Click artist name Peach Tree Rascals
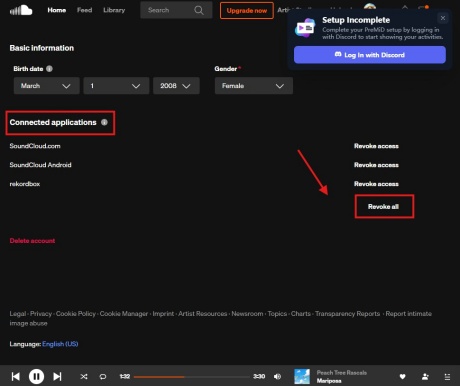460x386 pixels. click(342, 373)
